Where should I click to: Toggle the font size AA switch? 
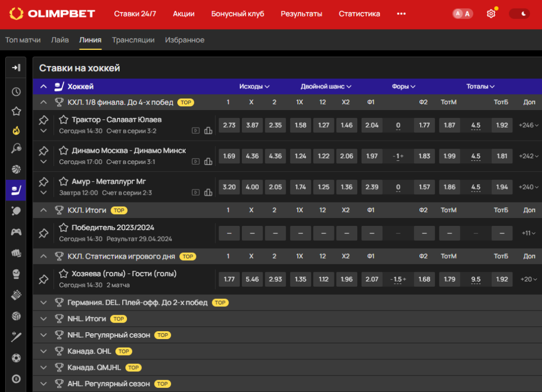click(x=463, y=14)
